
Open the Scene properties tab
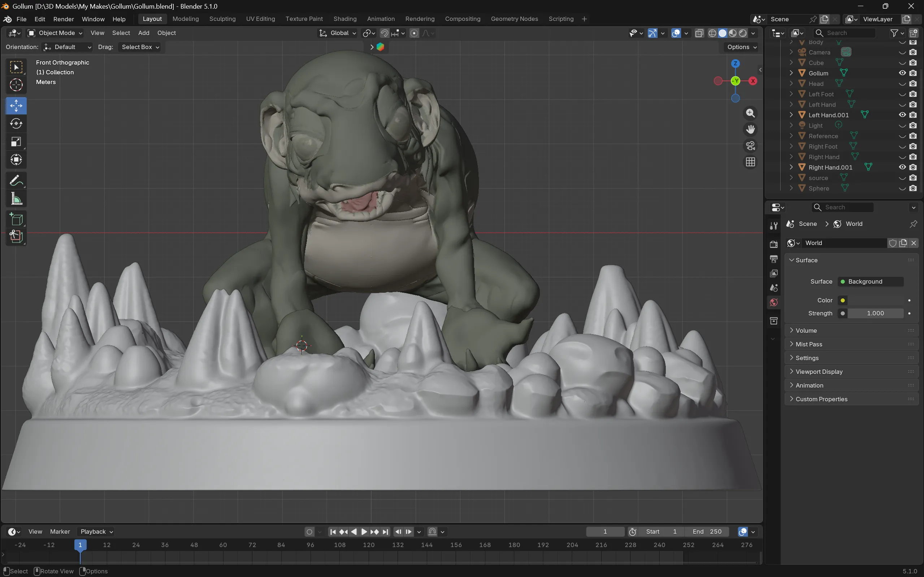click(x=773, y=288)
